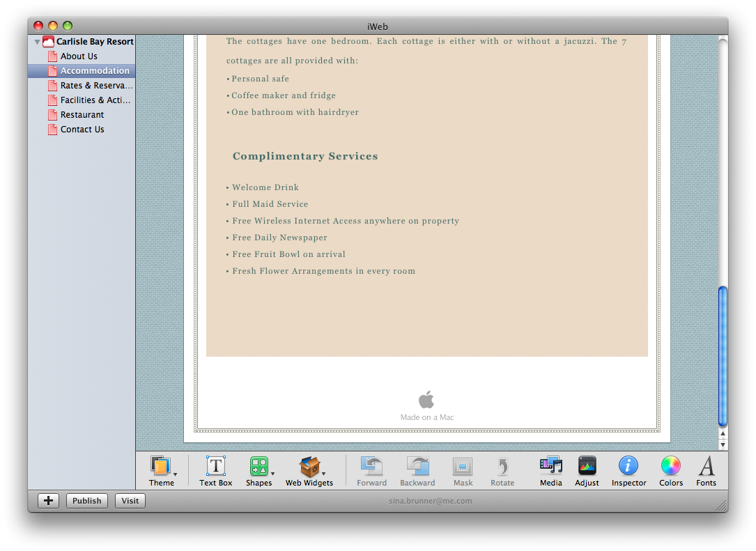
Task: Click Free Fruit Bowl on arrival
Action: 288,254
